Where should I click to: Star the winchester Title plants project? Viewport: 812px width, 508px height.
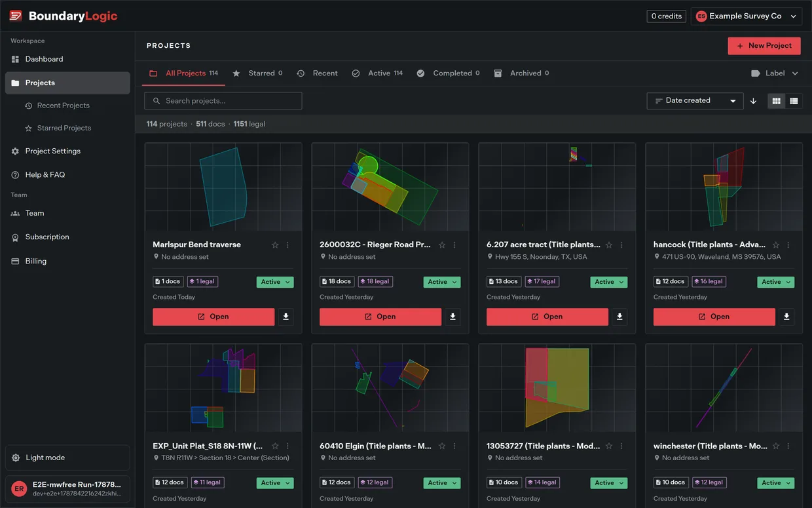[776, 446]
